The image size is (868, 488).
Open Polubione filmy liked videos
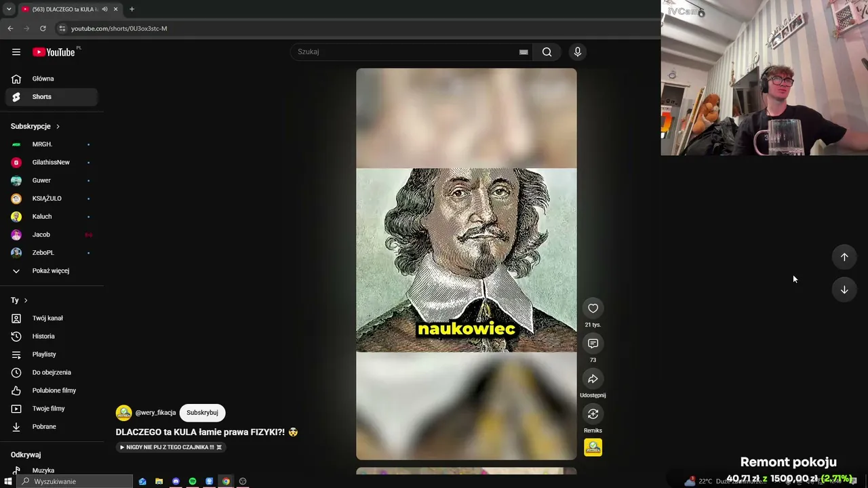pos(52,390)
